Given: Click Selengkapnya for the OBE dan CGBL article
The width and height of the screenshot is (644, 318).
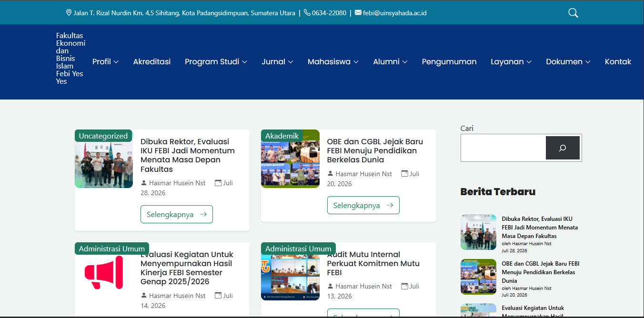Looking at the screenshot, I should [x=363, y=205].
